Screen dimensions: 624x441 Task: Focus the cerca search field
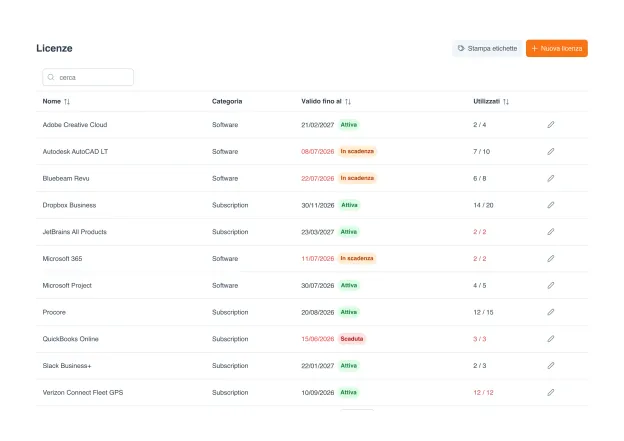tap(88, 77)
